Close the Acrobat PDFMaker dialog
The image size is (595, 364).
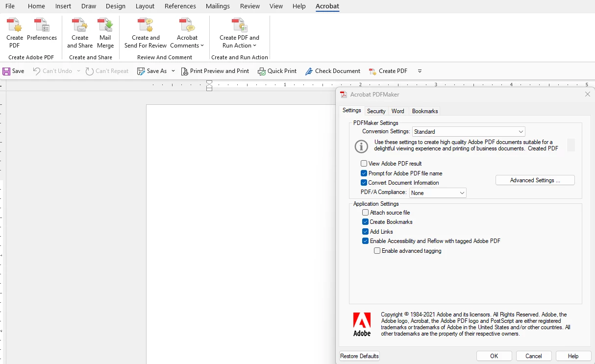click(x=588, y=94)
